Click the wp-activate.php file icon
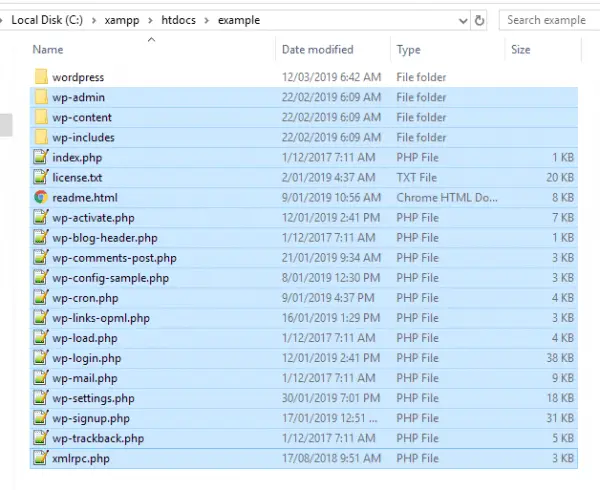Viewport: 600px width, 490px height. click(41, 218)
